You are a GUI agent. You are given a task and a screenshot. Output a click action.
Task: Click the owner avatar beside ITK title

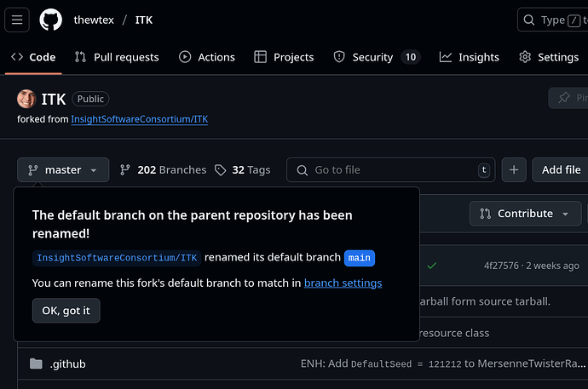pos(26,99)
